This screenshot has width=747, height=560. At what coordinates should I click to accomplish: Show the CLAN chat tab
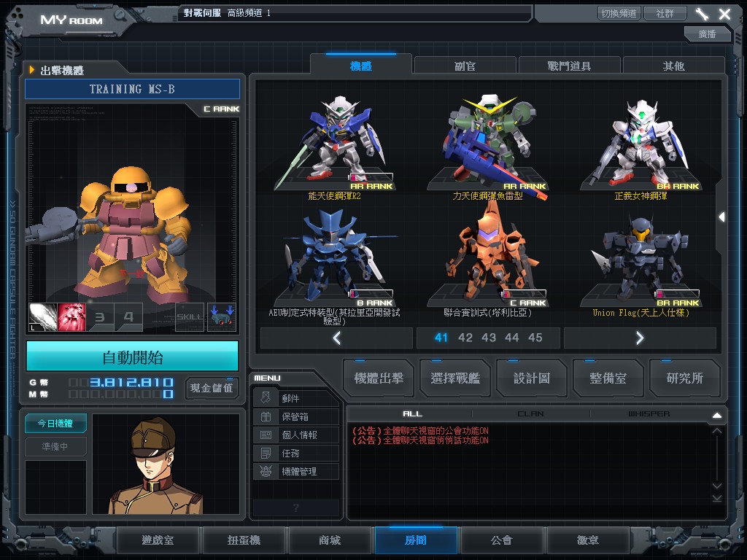click(x=531, y=414)
